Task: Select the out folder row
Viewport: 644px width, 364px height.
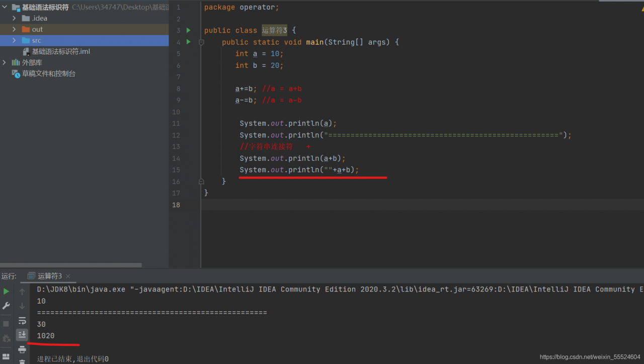Action: tap(85, 29)
